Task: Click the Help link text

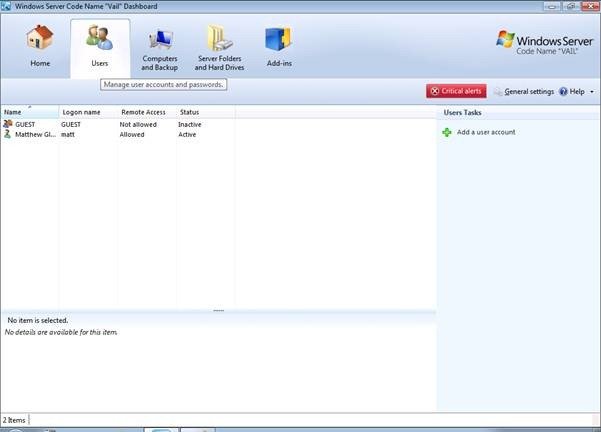Action: [x=577, y=92]
